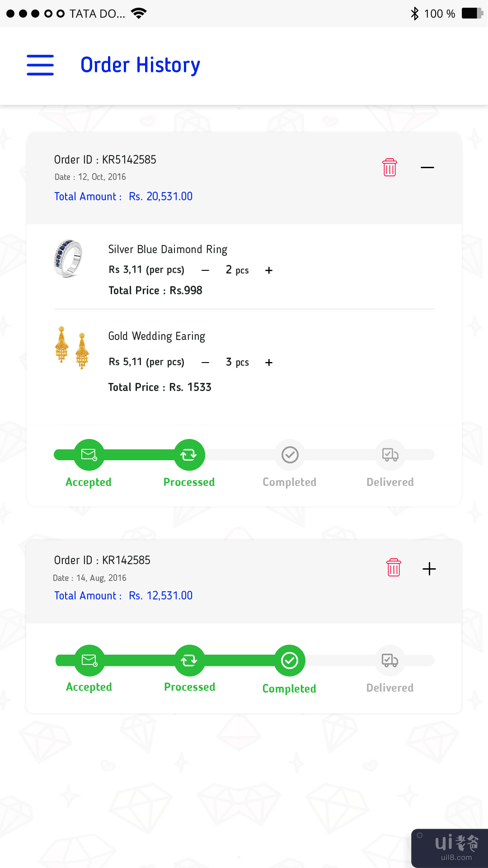Tap the Order History title
The image size is (488, 868).
(140, 65)
